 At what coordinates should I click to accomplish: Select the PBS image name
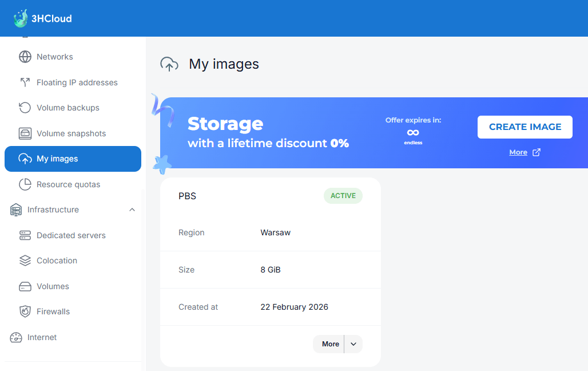pyautogui.click(x=187, y=196)
